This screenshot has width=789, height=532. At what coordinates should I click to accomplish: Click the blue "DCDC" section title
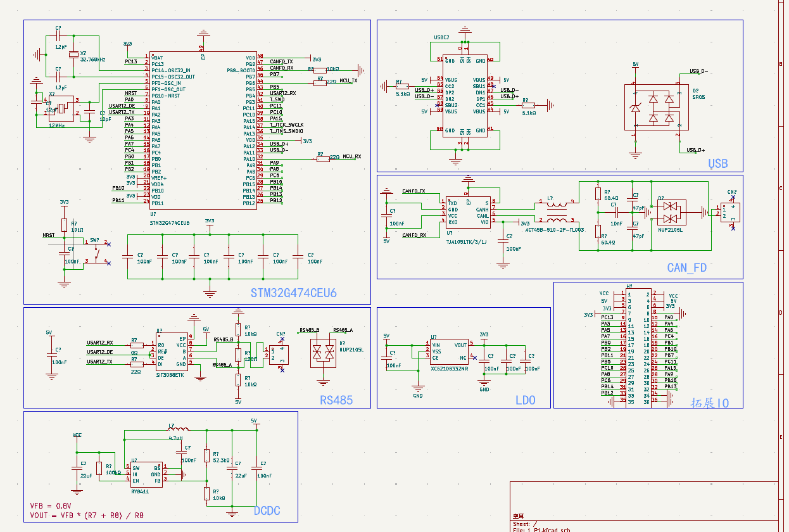pyautogui.click(x=267, y=511)
